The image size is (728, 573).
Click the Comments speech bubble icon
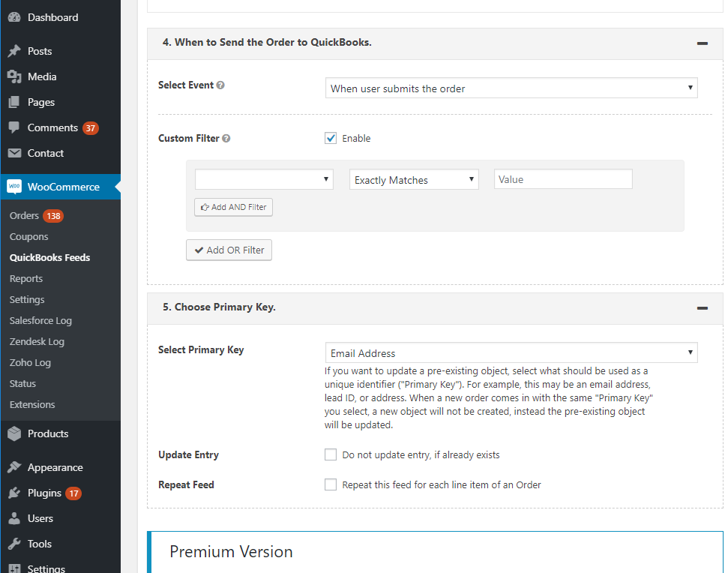pos(14,127)
